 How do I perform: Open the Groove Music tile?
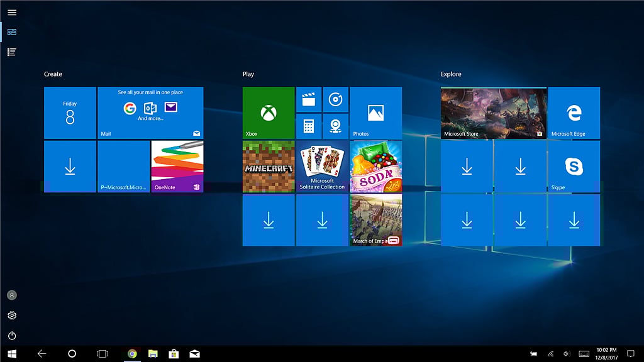(x=335, y=99)
